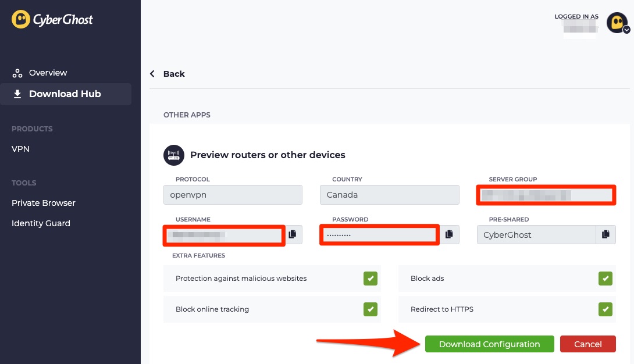Click the back chevron arrow
The image size is (634, 364).
[152, 73]
